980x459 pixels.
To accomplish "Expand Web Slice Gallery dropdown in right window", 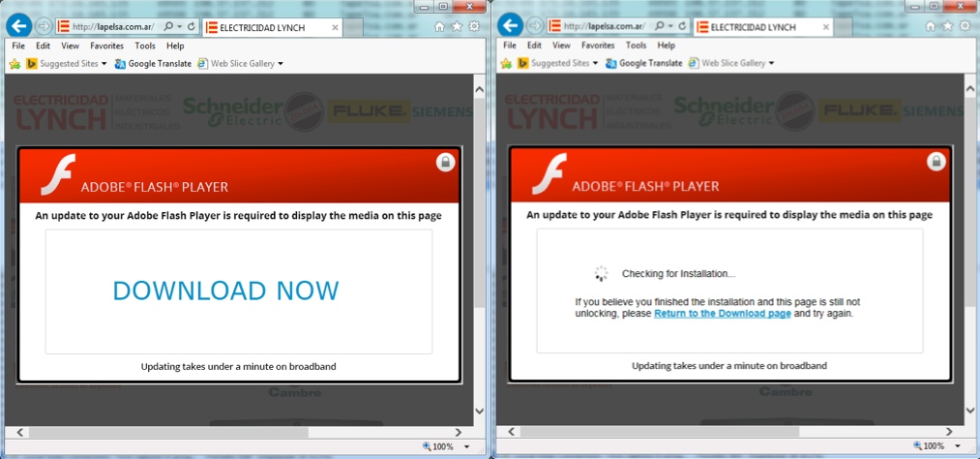I will click(772, 63).
